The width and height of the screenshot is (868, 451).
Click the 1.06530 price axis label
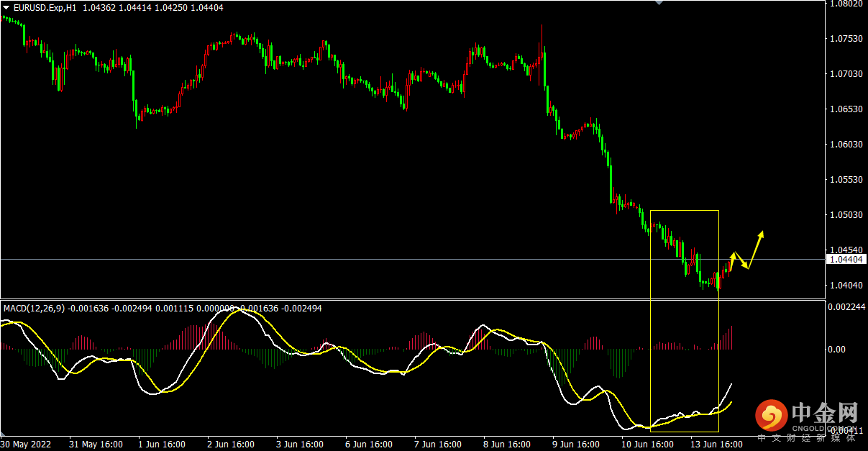point(846,109)
